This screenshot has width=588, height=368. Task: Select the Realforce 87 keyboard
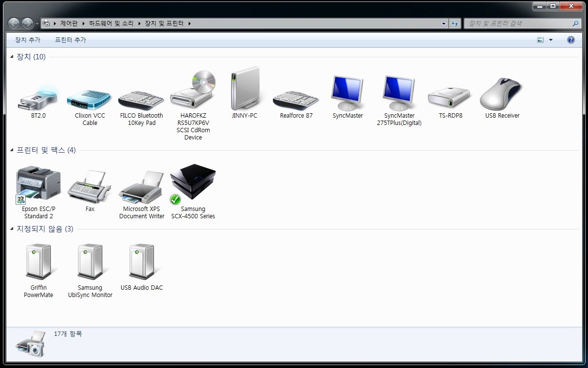pyautogui.click(x=296, y=105)
